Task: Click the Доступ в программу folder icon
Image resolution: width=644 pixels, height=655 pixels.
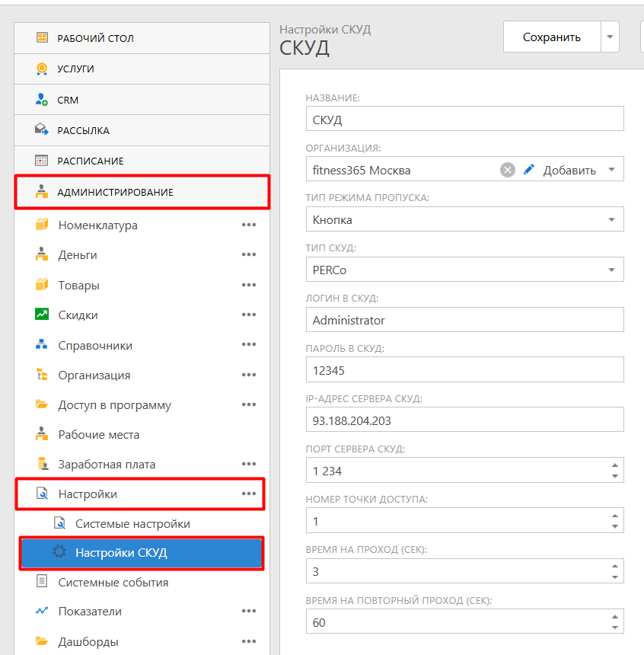Action: (x=42, y=404)
